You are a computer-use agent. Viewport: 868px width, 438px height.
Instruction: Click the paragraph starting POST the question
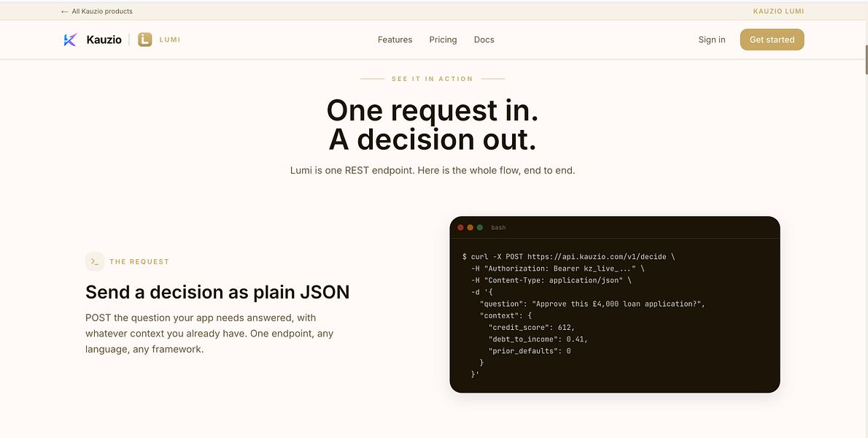click(x=209, y=334)
